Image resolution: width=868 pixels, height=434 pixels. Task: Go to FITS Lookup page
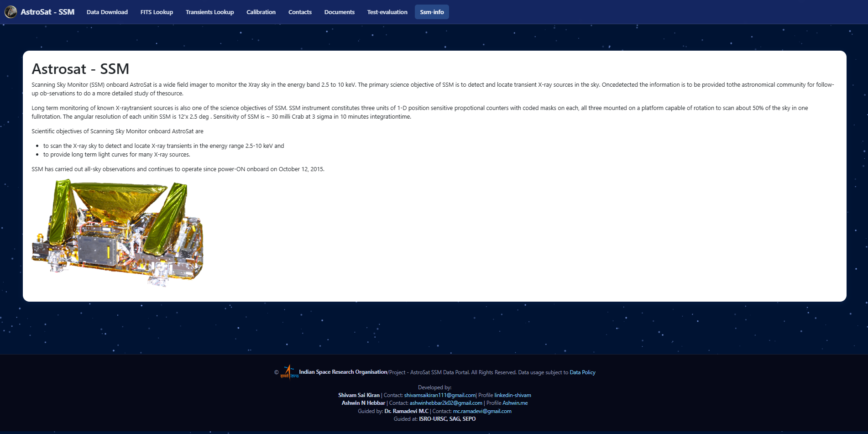click(157, 12)
